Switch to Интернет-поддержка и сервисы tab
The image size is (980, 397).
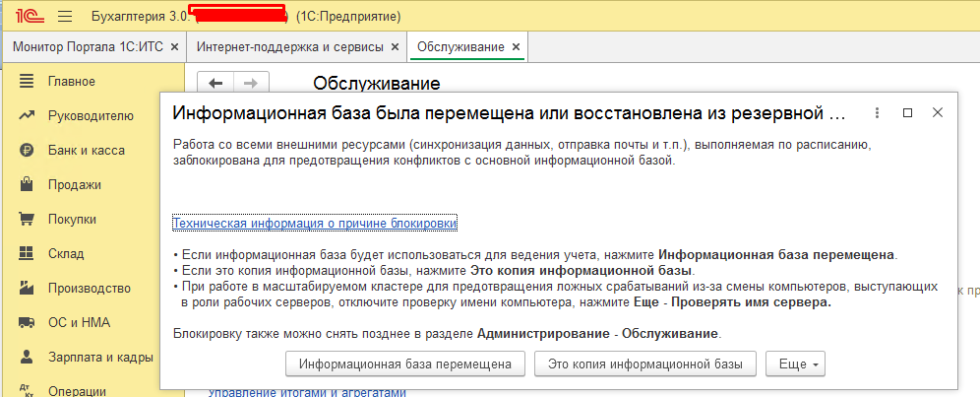point(290,47)
